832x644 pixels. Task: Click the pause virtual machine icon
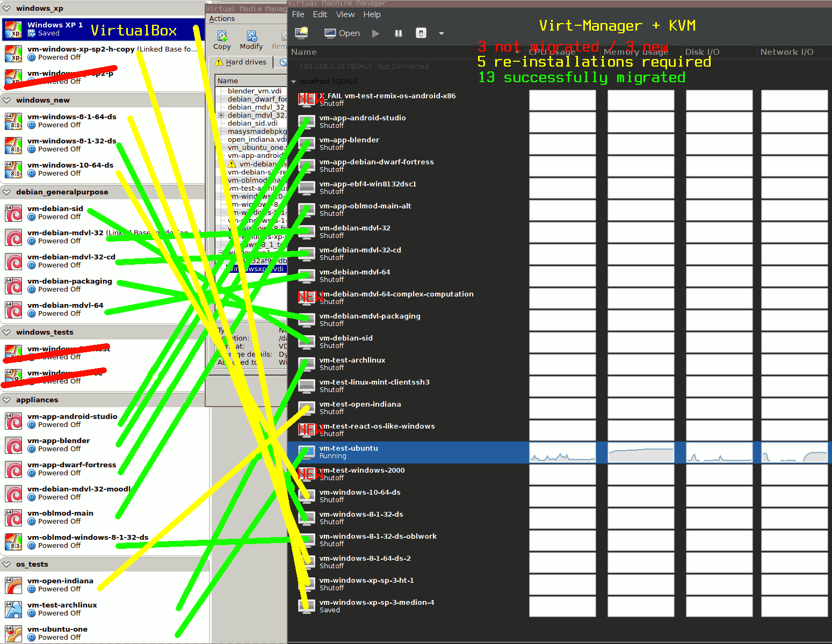[399, 33]
